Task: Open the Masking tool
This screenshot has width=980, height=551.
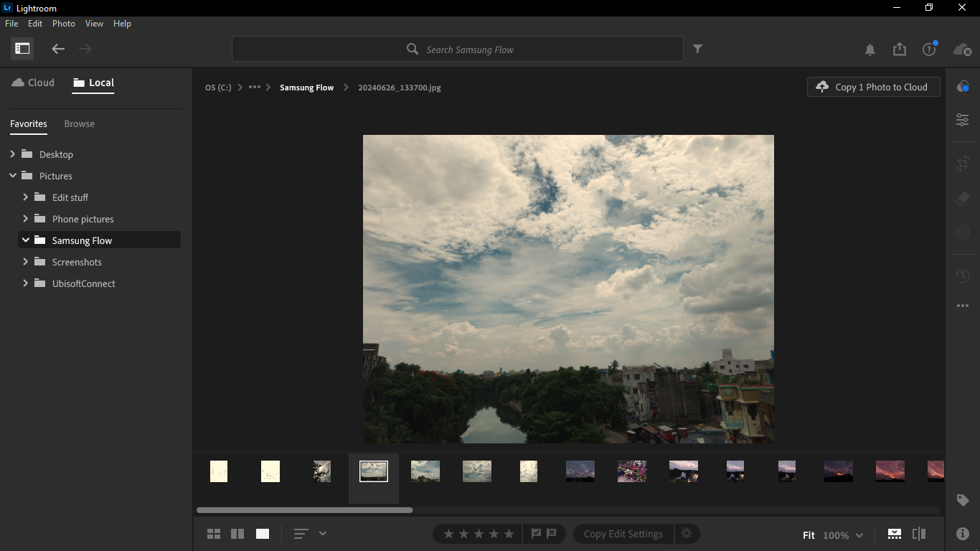Action: tap(962, 232)
